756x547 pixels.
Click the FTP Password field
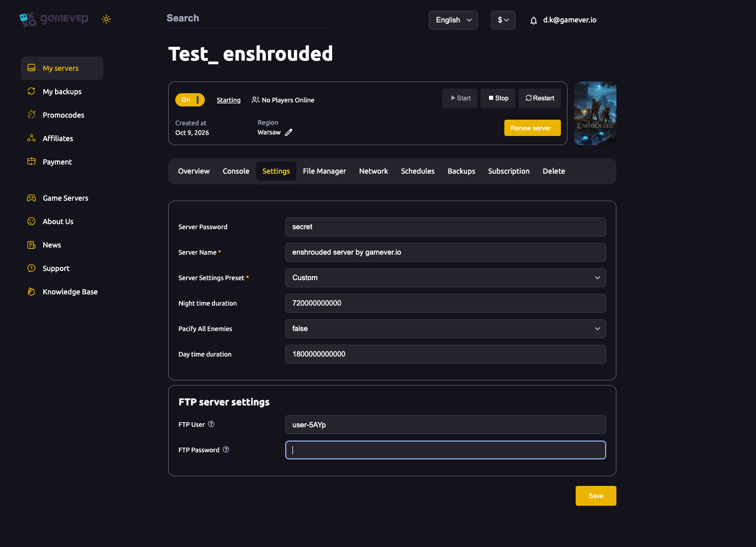coord(446,450)
